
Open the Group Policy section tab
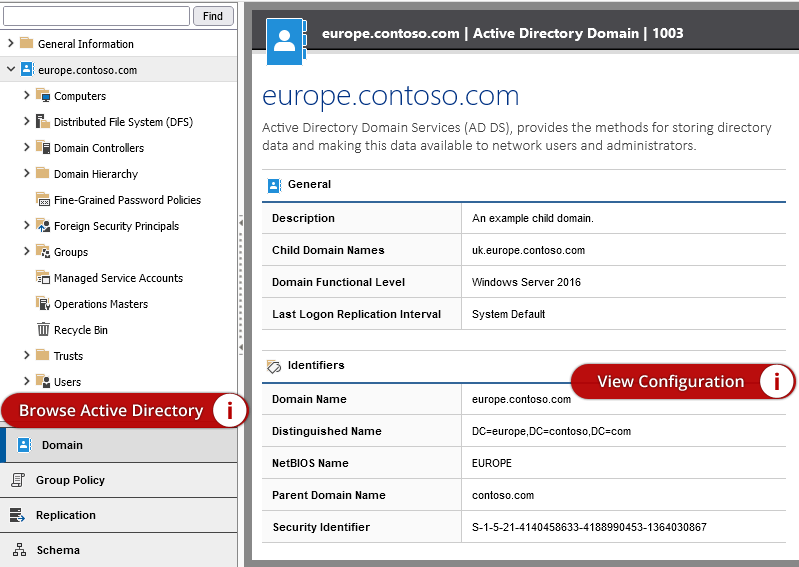tap(119, 480)
